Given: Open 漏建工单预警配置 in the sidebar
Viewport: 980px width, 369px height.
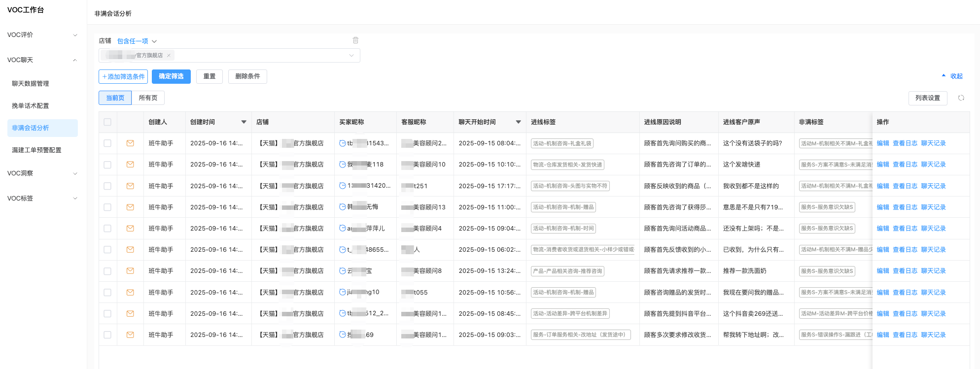Looking at the screenshot, I should (x=36, y=150).
